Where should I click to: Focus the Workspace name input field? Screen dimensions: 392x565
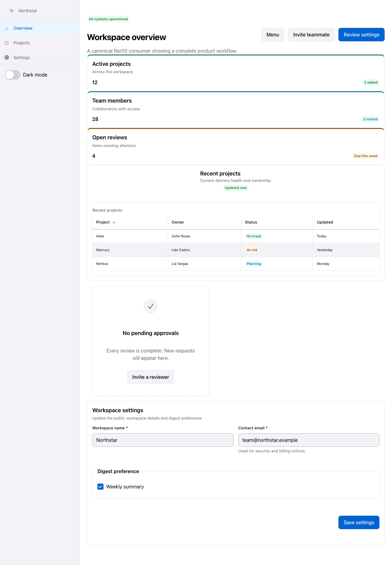(x=163, y=440)
